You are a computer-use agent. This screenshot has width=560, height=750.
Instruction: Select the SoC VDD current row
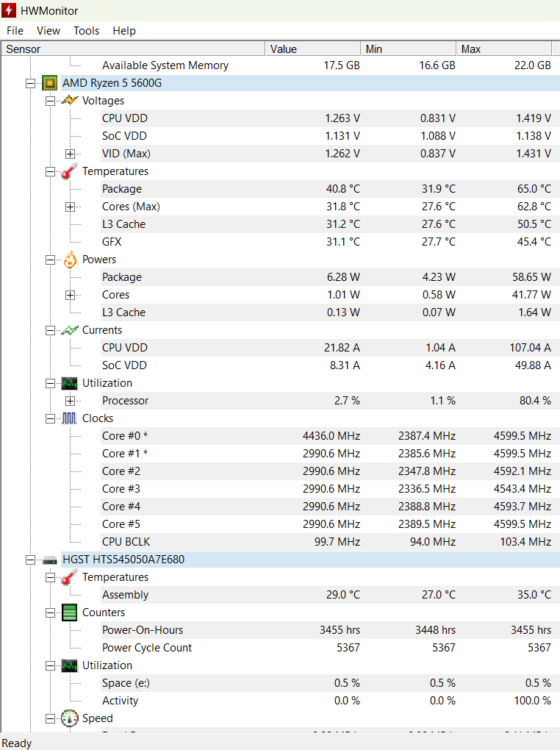point(329,365)
